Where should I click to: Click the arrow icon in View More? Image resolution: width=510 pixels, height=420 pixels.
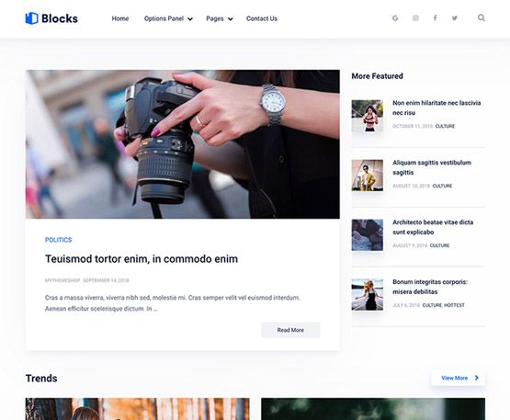tap(477, 378)
